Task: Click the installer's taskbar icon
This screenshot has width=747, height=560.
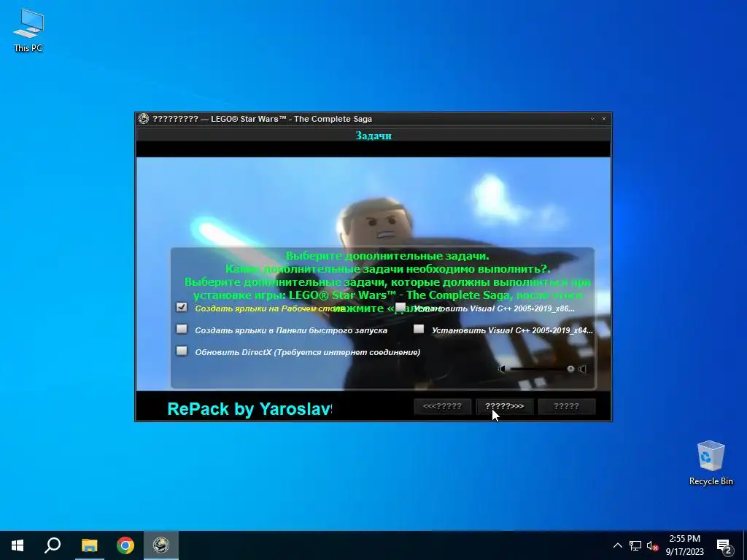Action: coord(161,545)
